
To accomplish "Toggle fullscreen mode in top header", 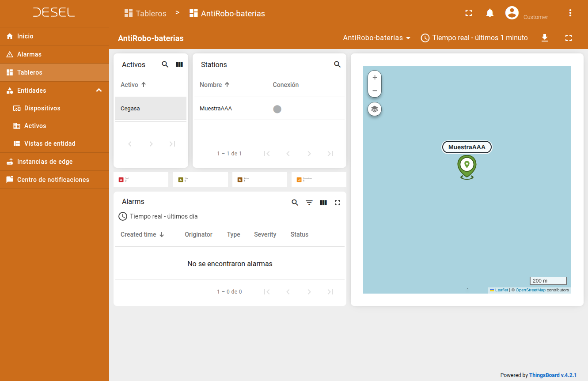I will point(469,13).
